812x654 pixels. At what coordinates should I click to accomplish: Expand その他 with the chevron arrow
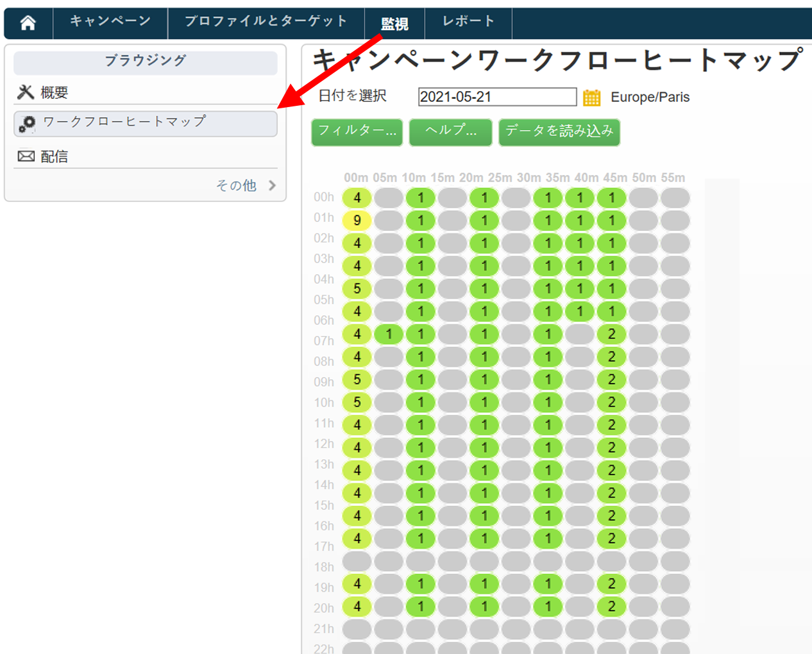coord(272,185)
